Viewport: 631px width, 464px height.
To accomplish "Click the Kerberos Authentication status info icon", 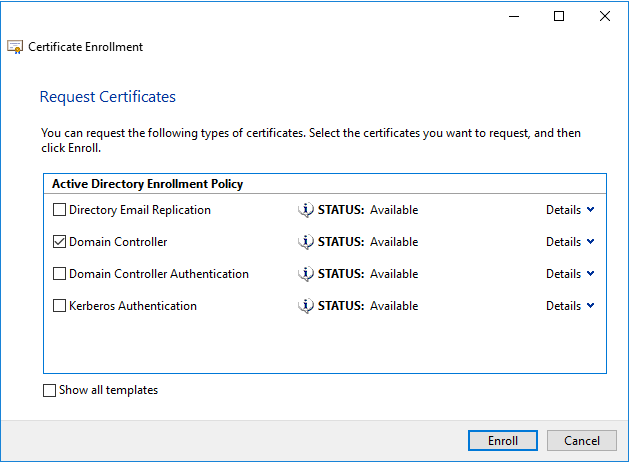I will 306,306.
